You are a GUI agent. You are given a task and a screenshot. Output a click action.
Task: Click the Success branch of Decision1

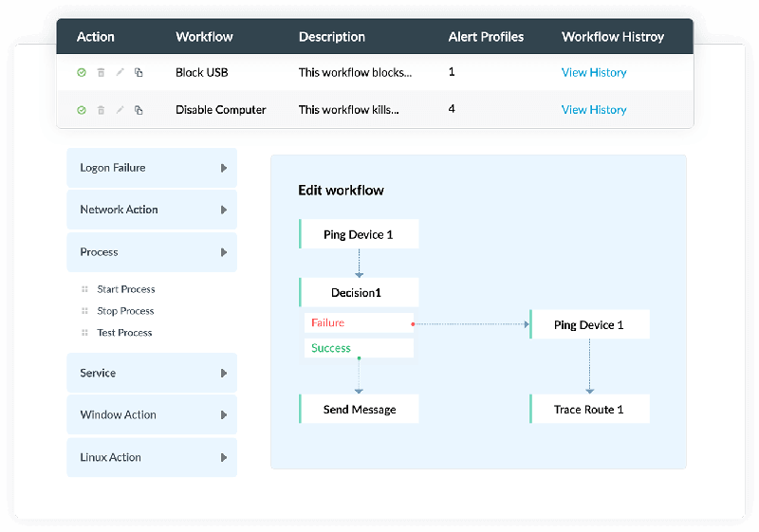point(359,348)
